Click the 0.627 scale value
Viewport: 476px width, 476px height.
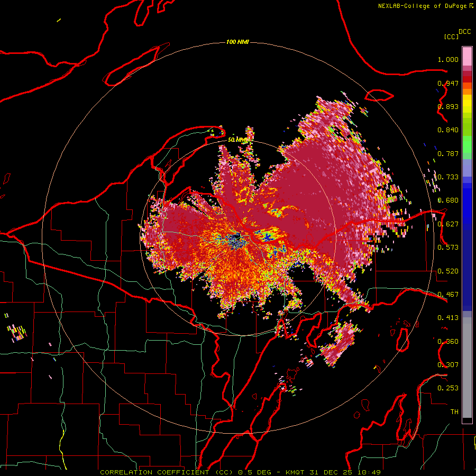coord(448,224)
